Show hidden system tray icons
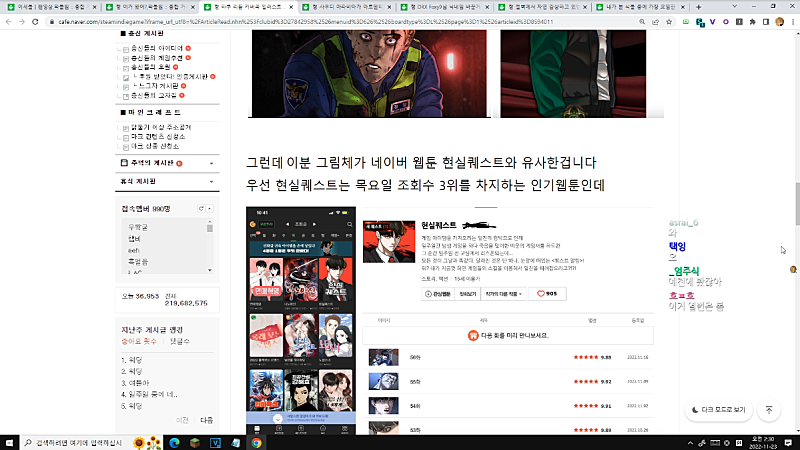The image size is (800, 450). pyautogui.click(x=690, y=443)
